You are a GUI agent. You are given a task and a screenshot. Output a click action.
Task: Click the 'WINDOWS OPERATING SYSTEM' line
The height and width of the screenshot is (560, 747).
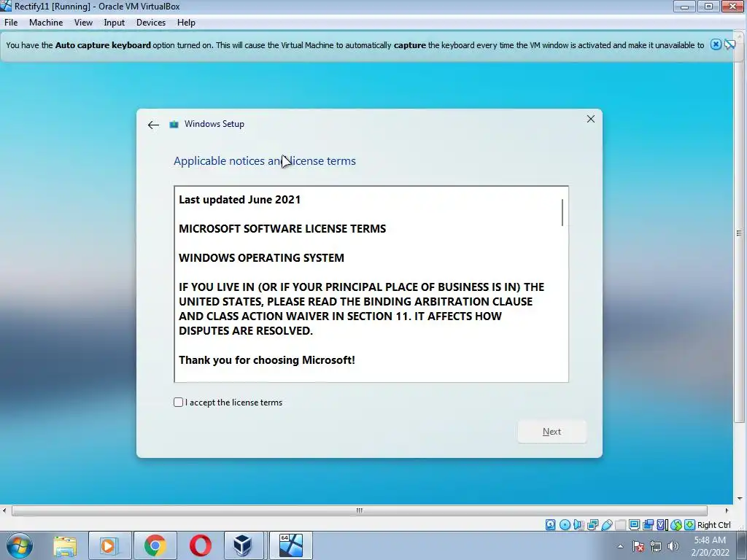point(262,257)
